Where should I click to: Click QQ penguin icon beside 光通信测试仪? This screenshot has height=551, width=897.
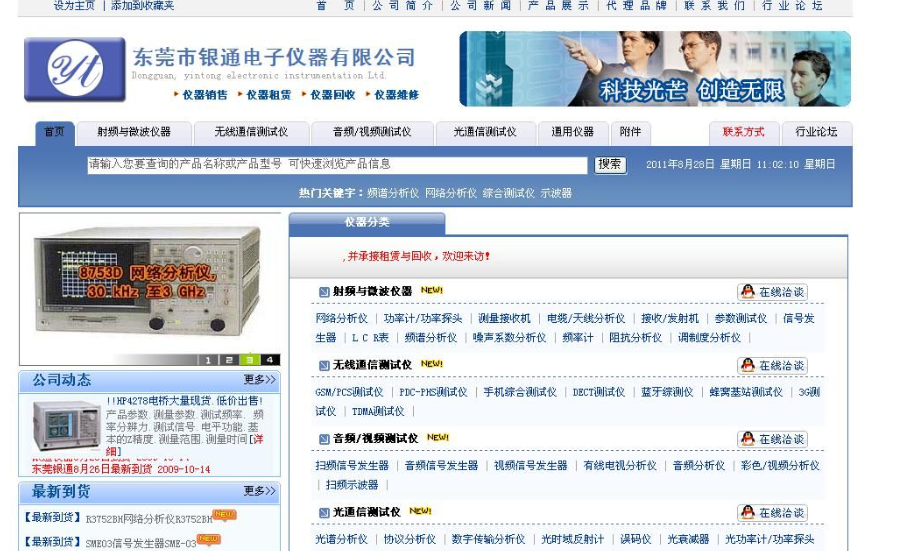click(748, 512)
